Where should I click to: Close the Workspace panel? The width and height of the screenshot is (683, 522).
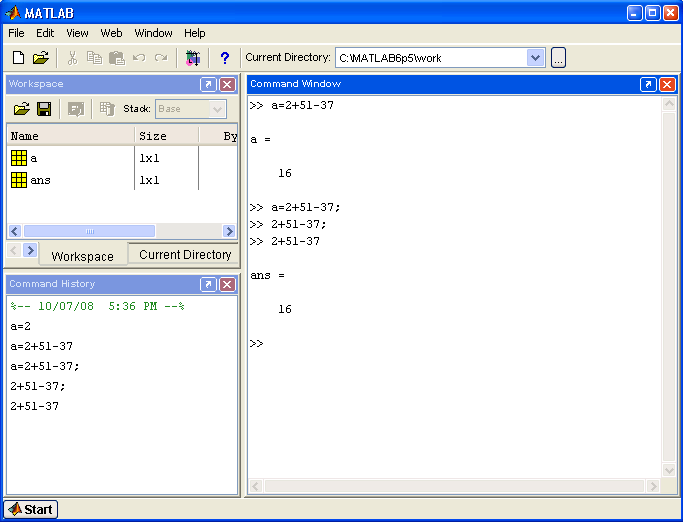coord(227,84)
